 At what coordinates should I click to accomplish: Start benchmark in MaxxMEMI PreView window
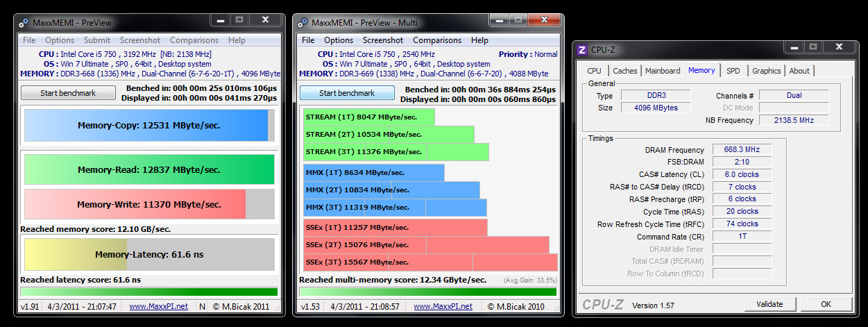[68, 92]
